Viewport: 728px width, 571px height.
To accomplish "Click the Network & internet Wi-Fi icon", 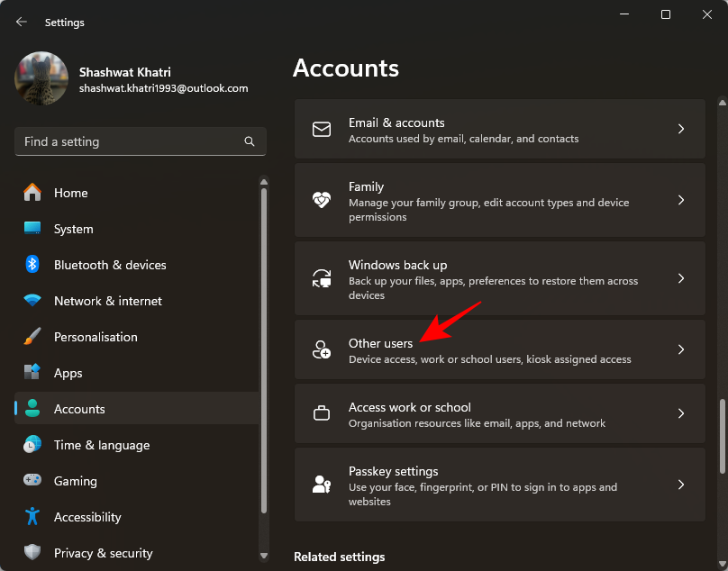I will (32, 301).
